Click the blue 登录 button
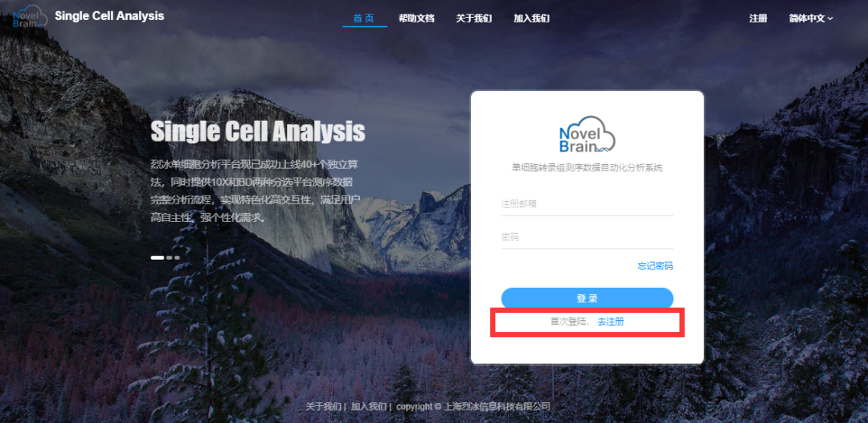The width and height of the screenshot is (868, 423). coord(588,298)
